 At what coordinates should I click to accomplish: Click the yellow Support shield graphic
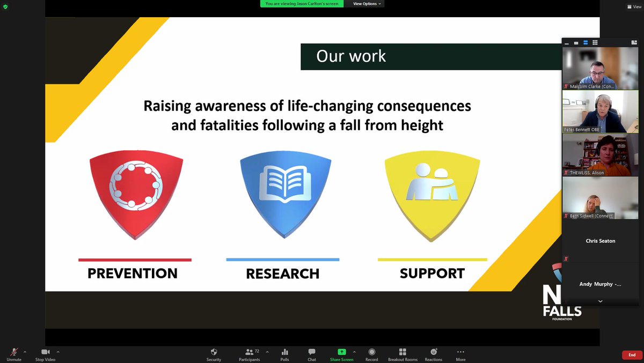(432, 196)
